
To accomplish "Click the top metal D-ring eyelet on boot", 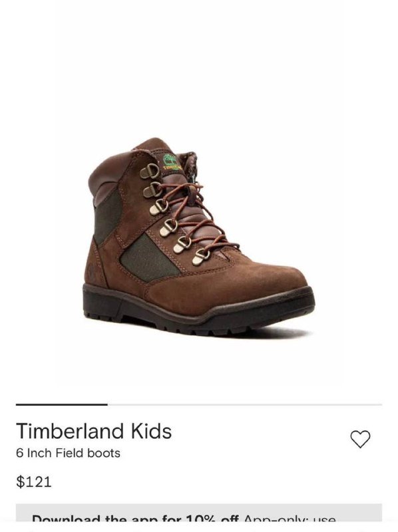I will (150, 172).
